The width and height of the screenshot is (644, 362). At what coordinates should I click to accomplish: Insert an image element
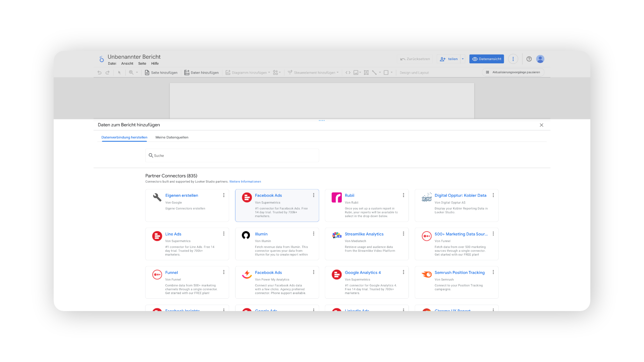[x=356, y=72]
